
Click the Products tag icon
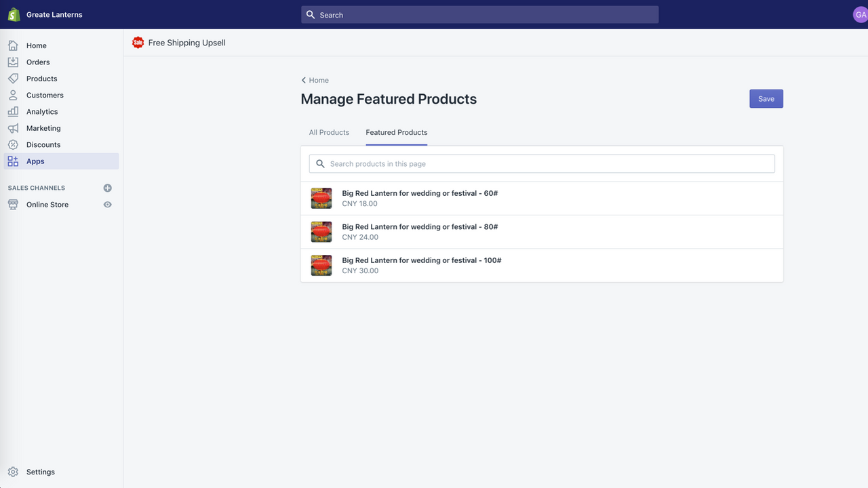(x=13, y=79)
